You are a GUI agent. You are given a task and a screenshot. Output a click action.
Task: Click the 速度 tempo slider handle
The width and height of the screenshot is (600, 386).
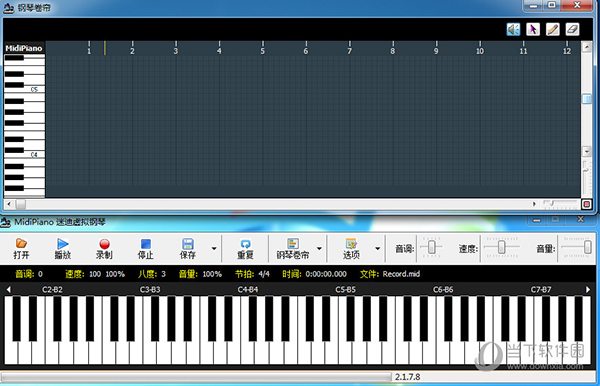click(x=501, y=247)
